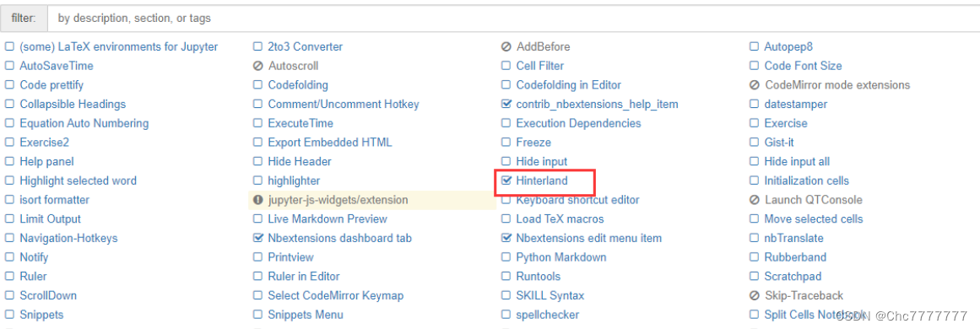Open the Initialization cells extension
The width and height of the screenshot is (980, 329).
click(807, 181)
